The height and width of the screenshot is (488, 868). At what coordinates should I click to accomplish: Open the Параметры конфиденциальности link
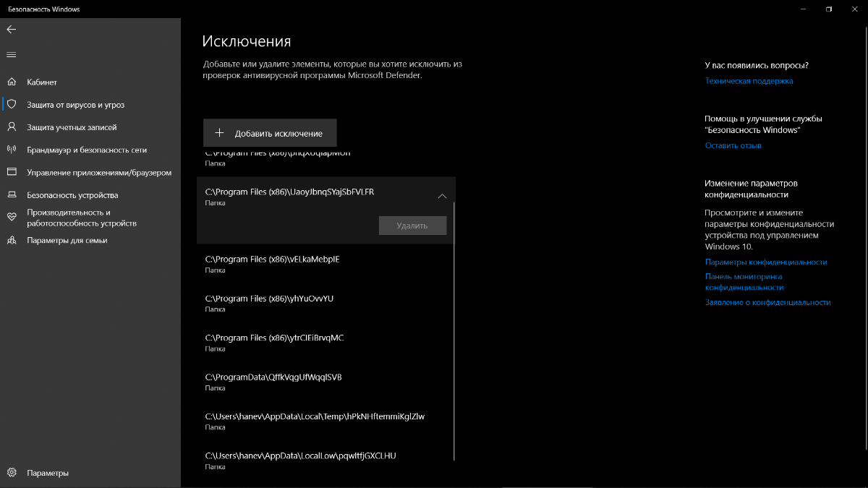pos(766,262)
